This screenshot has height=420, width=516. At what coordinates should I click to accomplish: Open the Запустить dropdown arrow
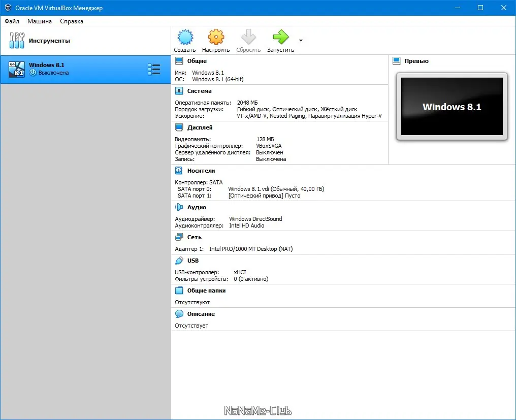pos(301,41)
